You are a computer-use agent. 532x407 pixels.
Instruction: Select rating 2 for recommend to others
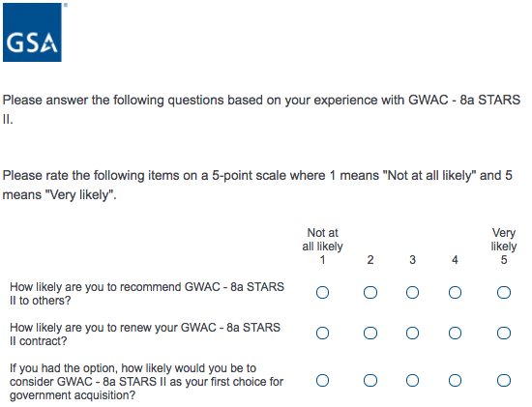click(370, 292)
